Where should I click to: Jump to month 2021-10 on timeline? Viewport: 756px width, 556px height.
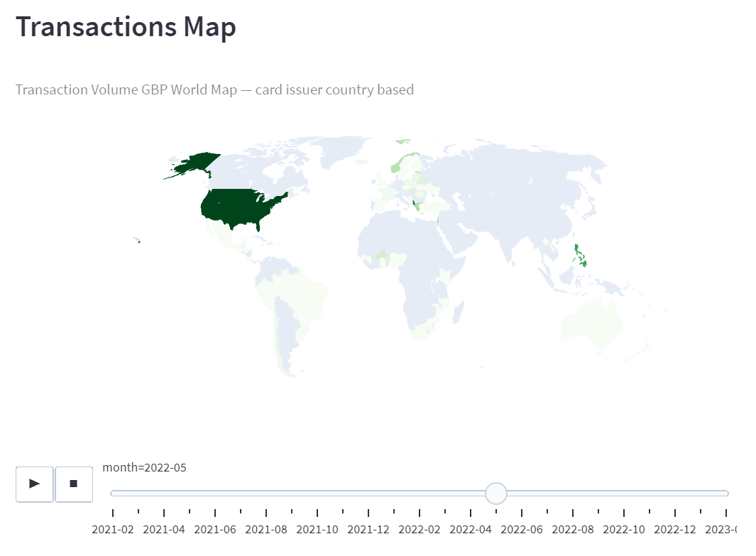coord(317,529)
